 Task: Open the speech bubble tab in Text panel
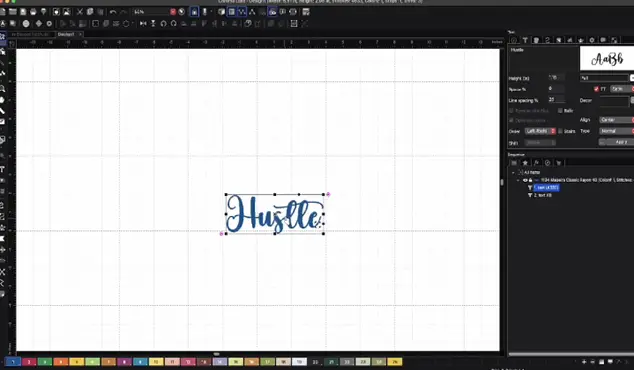click(x=603, y=40)
